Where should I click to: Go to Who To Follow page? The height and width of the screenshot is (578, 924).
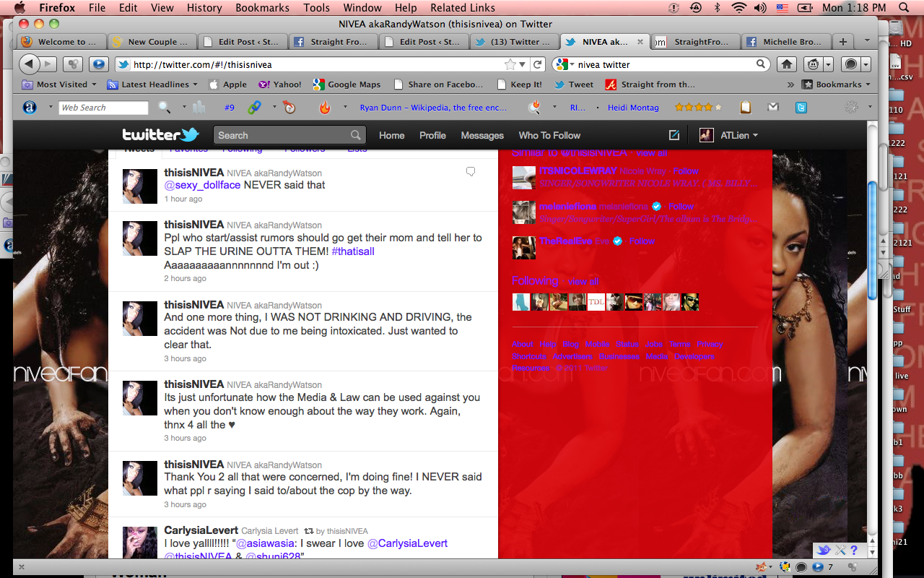549,135
